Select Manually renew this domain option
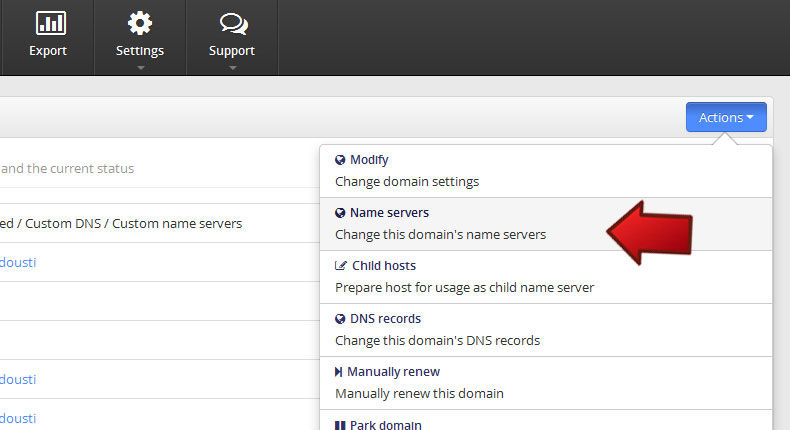Image resolution: width=790 pixels, height=430 pixels. (x=419, y=393)
